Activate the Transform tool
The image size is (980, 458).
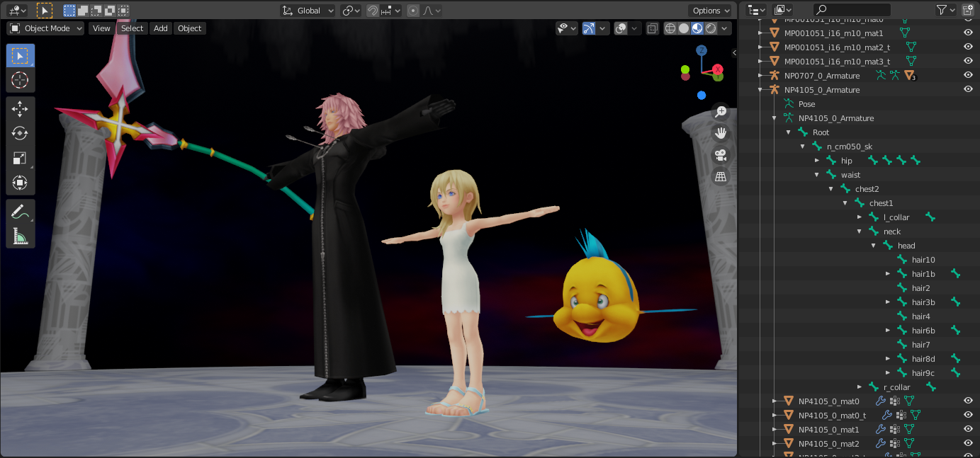click(21, 183)
